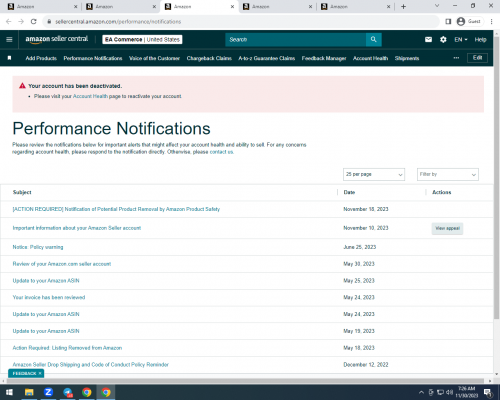Open the Notice: Policy warning notification
500x400 pixels.
(x=38, y=247)
